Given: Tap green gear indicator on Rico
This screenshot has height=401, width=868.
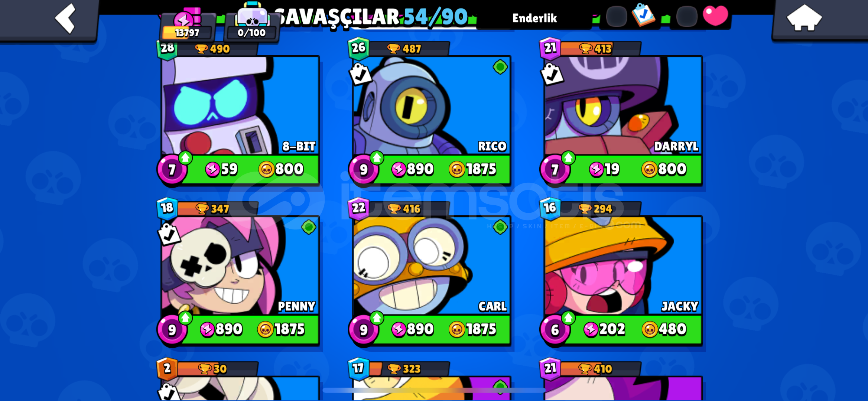Looking at the screenshot, I should [x=500, y=67].
